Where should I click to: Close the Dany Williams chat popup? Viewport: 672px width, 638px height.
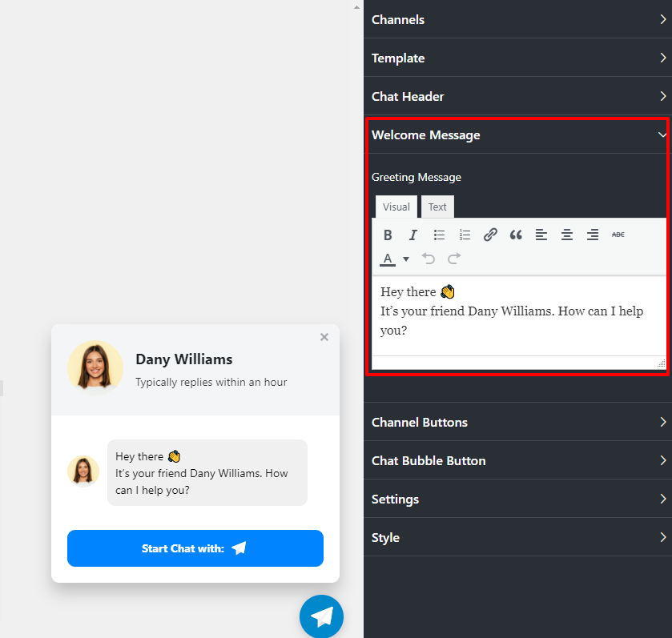tap(324, 337)
